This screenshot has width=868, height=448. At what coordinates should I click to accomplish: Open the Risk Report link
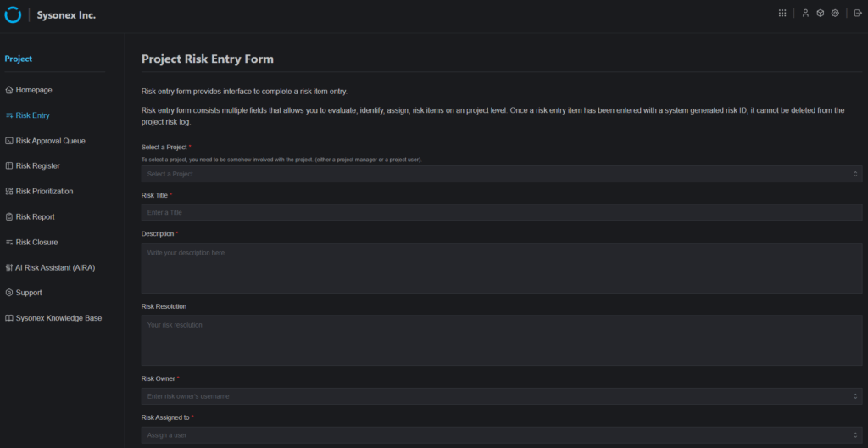coord(35,217)
